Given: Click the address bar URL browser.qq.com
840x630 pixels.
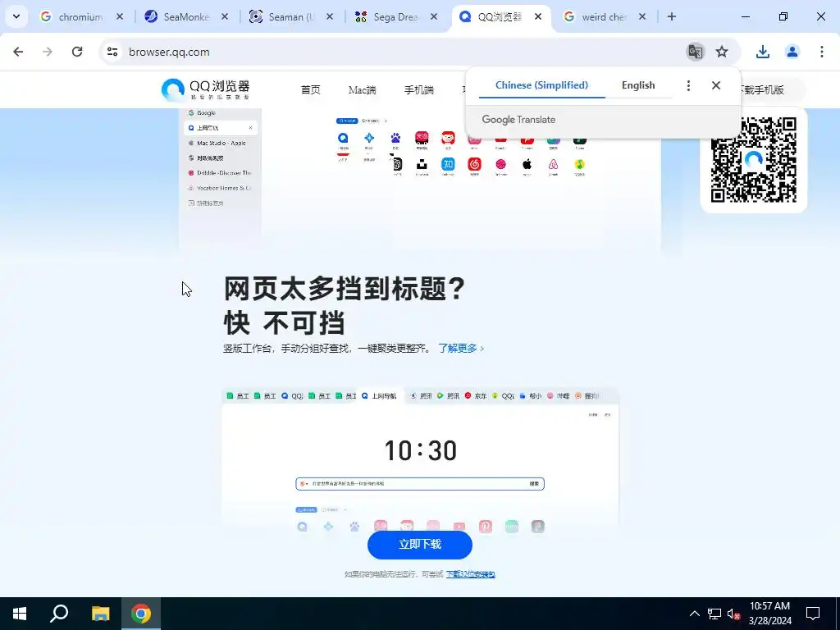Looking at the screenshot, I should click(x=169, y=52).
